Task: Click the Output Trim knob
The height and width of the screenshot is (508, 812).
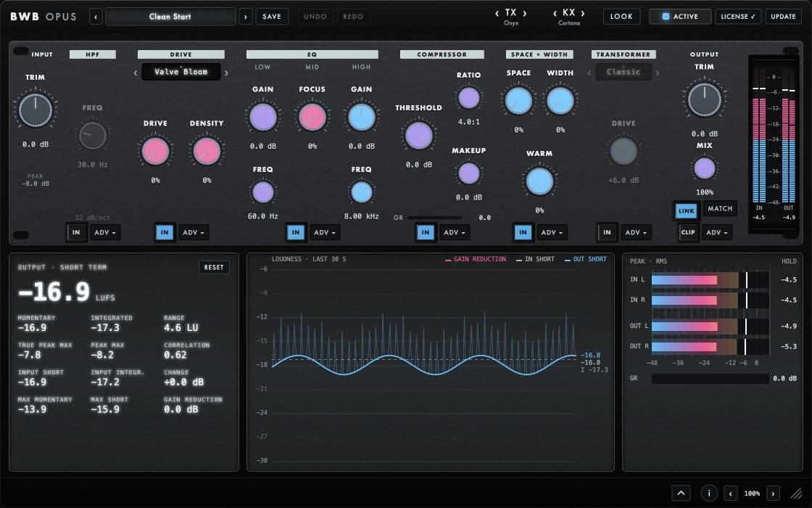Action: (x=704, y=99)
